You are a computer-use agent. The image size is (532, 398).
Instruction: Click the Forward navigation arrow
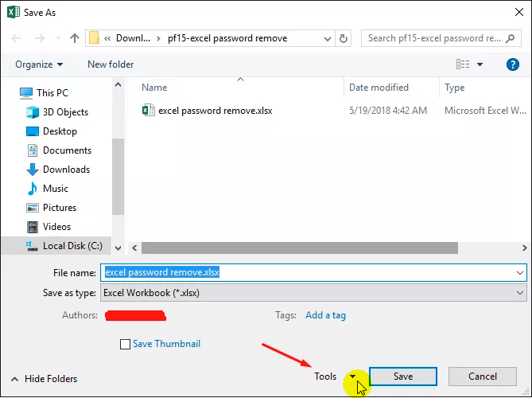40,38
